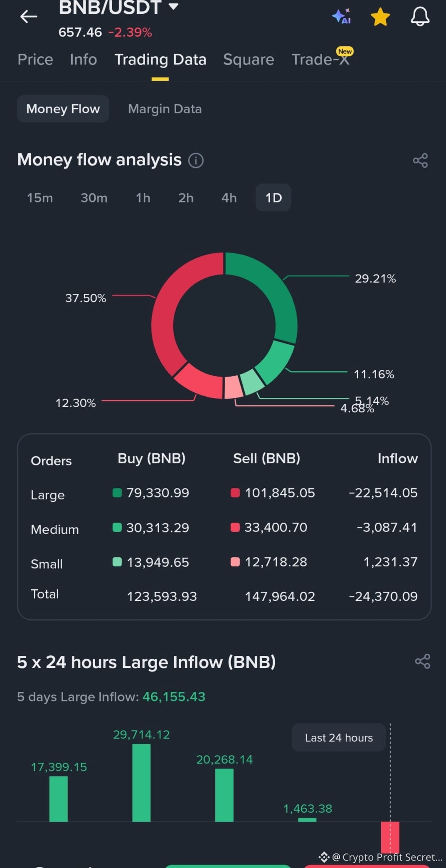Open the AI assistant sparkle icon
Viewport: 446px width, 868px height.
pyautogui.click(x=342, y=17)
